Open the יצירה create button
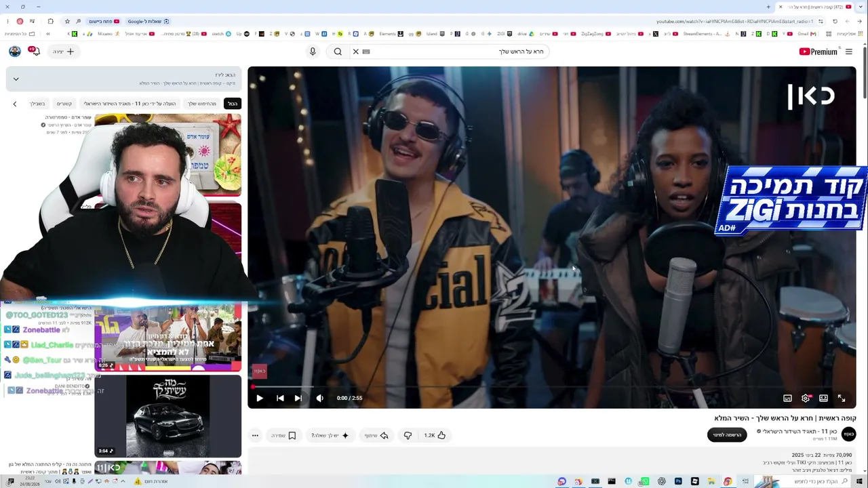868x488 pixels. pos(63,52)
